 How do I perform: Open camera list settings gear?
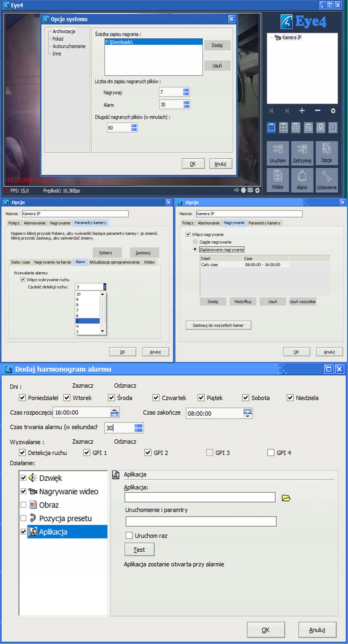(333, 111)
